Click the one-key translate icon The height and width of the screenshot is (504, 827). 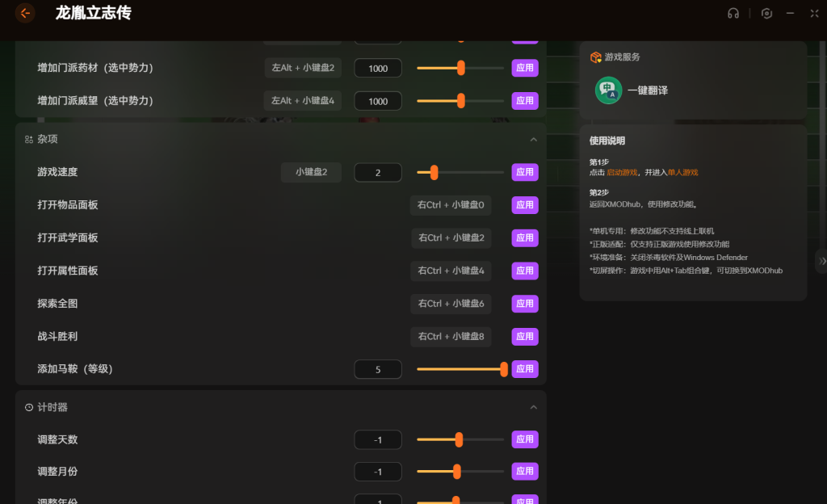608,90
